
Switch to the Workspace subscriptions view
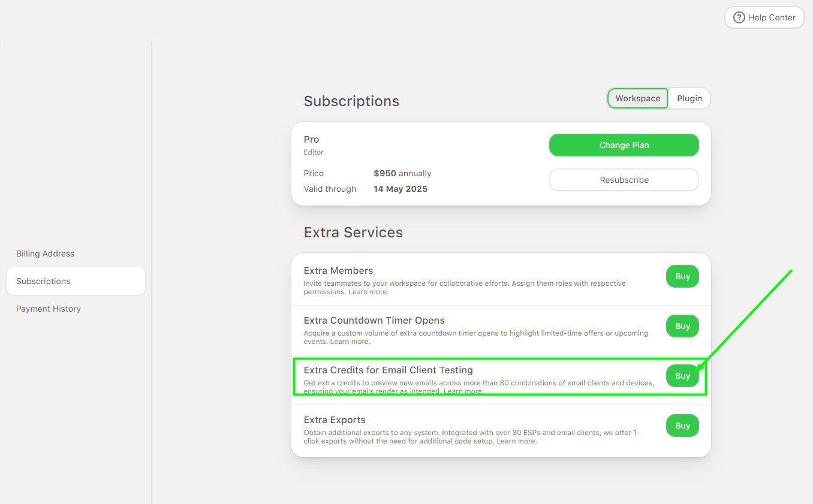637,99
